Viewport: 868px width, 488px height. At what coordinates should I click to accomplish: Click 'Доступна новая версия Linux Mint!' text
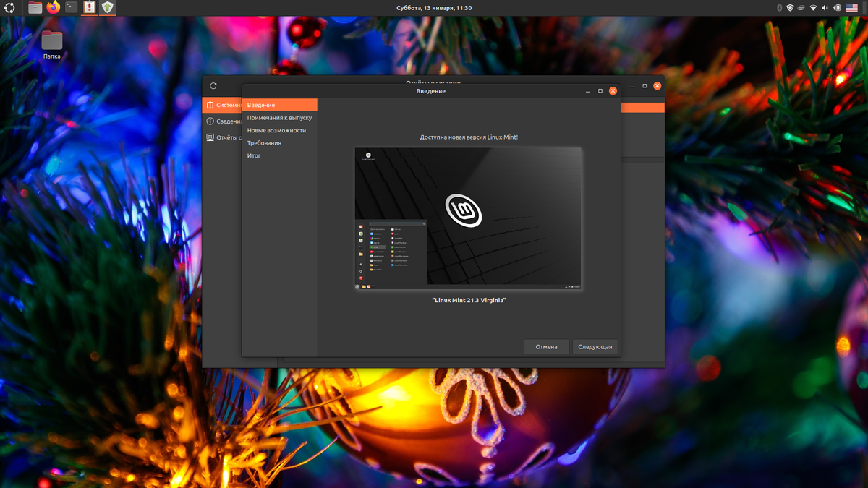click(469, 137)
